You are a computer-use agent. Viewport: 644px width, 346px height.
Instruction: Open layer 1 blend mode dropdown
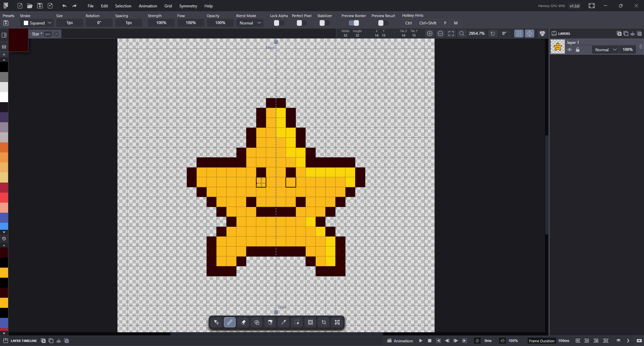[606, 50]
